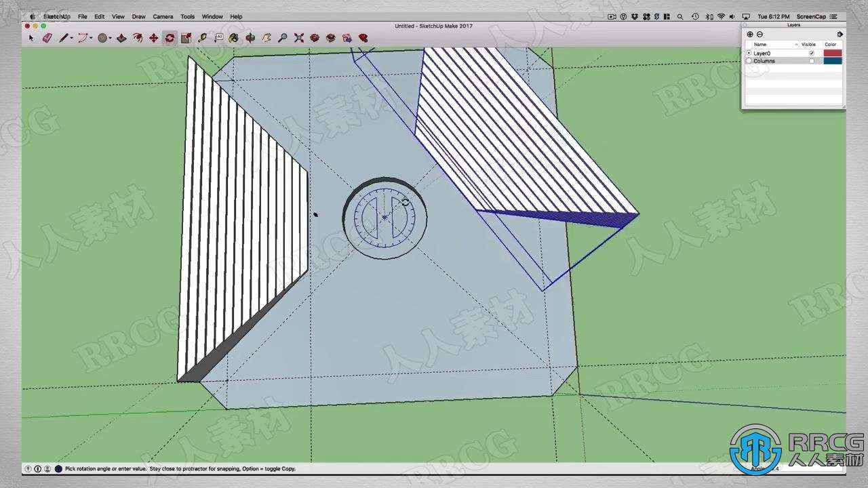
Task: Open the Extension Manager ruby icon
Action: point(363,38)
